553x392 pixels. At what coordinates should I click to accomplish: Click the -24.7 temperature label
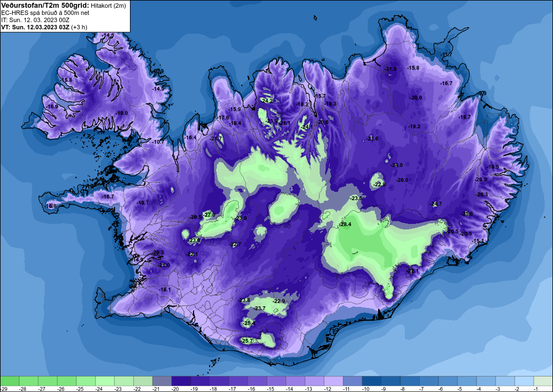pyautogui.click(x=436, y=204)
